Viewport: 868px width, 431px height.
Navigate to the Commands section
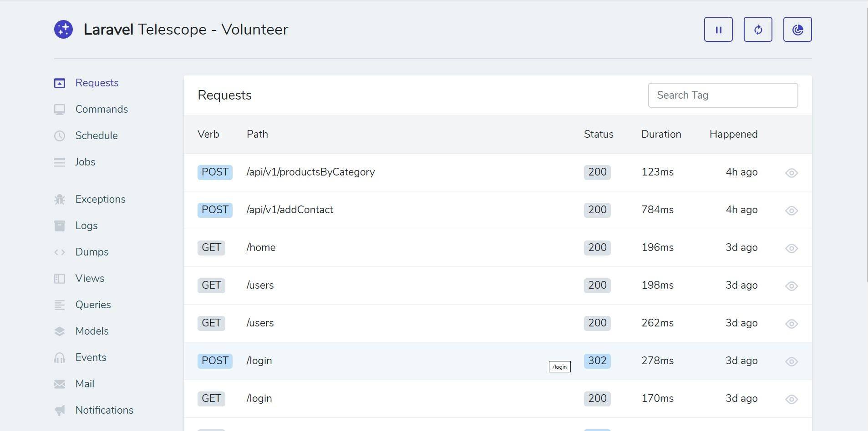pyautogui.click(x=101, y=109)
